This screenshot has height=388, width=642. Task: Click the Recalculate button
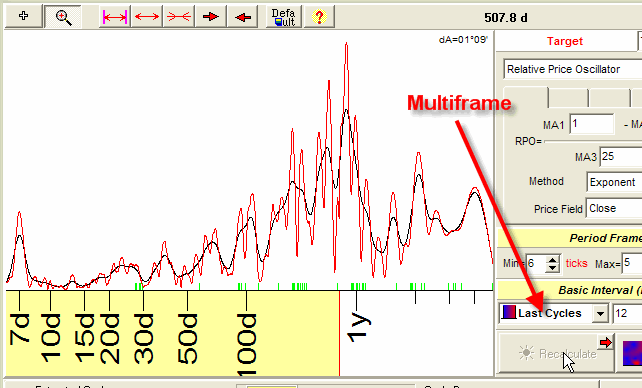point(556,353)
